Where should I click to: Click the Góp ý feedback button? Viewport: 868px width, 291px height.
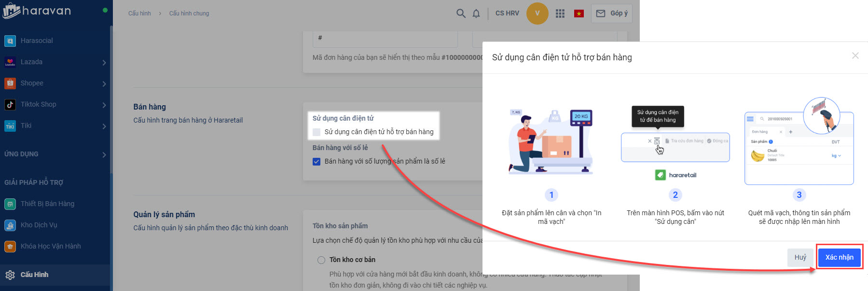(x=612, y=14)
